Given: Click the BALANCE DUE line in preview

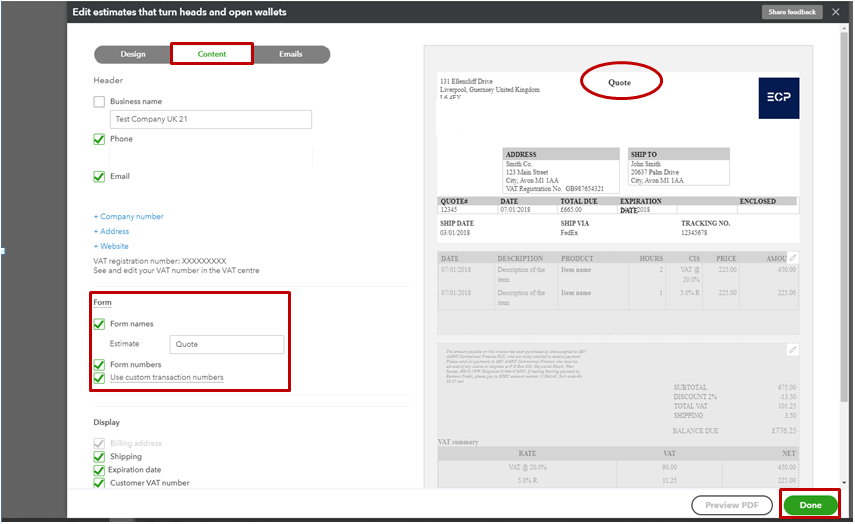Looking at the screenshot, I should click(734, 431).
